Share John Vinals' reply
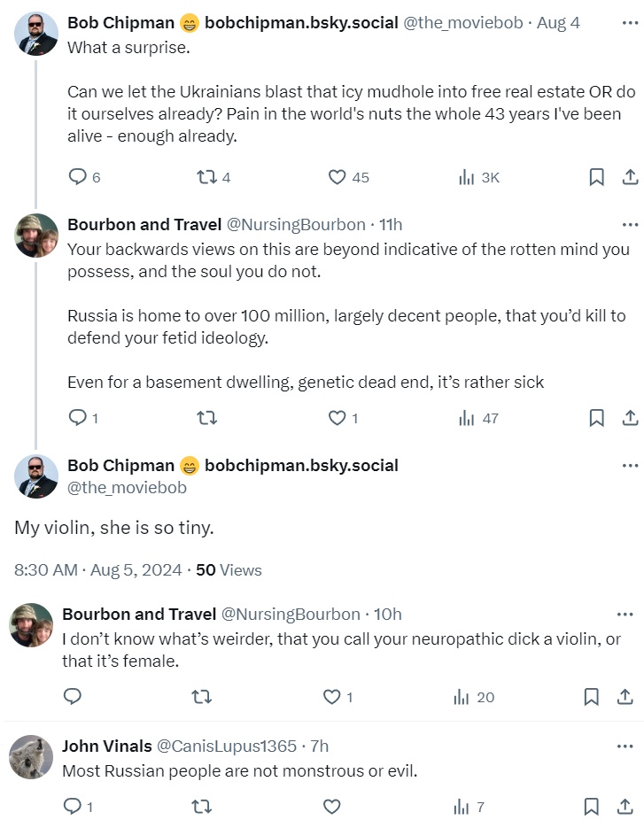This screenshot has width=644, height=820. (x=625, y=807)
